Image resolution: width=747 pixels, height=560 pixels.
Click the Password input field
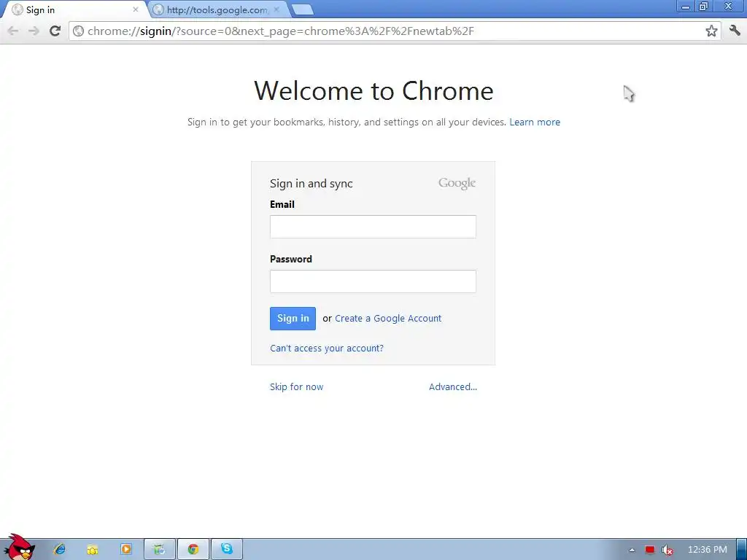(x=373, y=281)
